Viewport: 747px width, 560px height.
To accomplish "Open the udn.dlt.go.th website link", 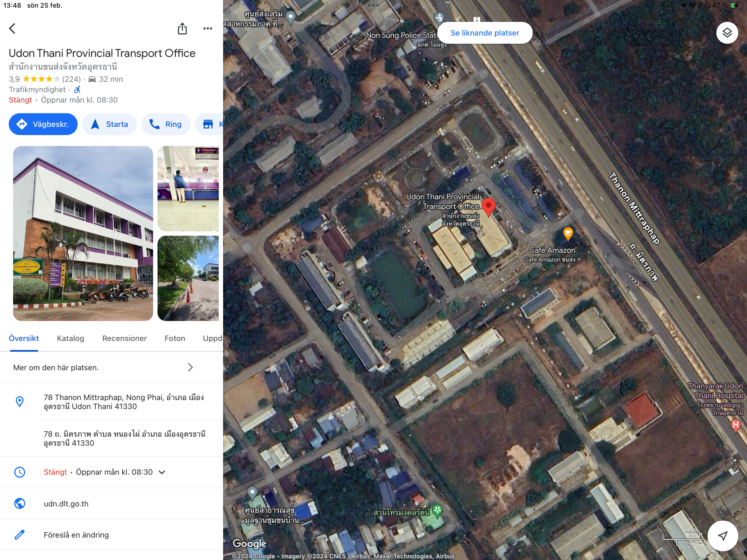I will [x=66, y=504].
